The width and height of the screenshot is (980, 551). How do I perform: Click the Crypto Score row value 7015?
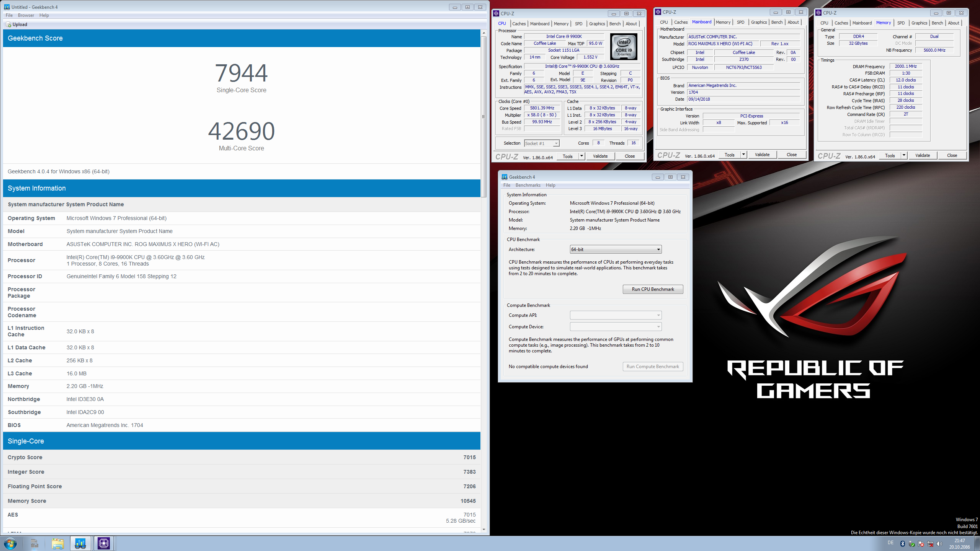tap(469, 457)
